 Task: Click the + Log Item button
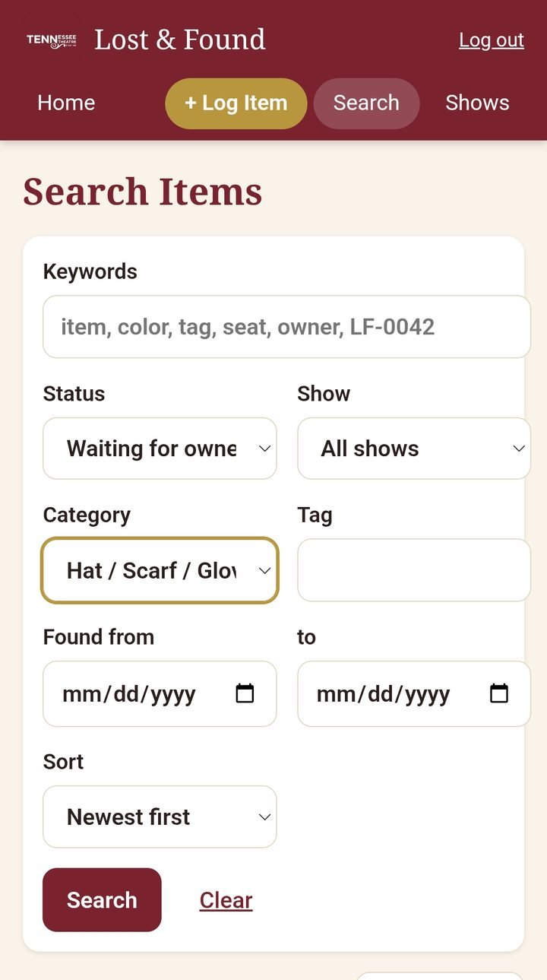tap(236, 103)
